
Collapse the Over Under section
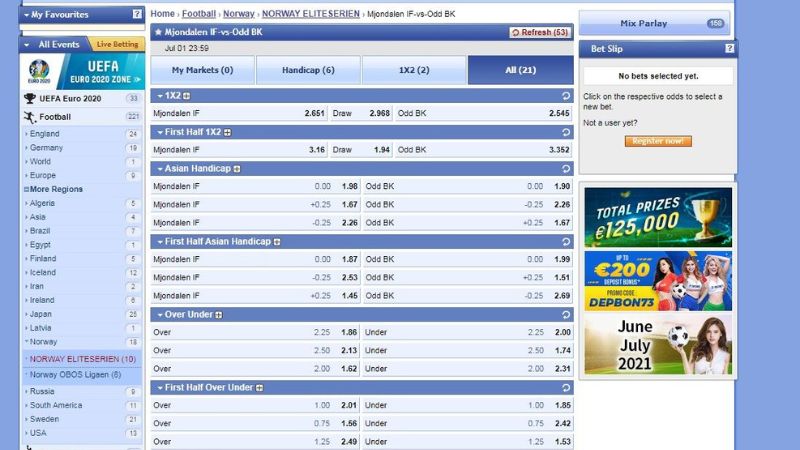(160, 315)
